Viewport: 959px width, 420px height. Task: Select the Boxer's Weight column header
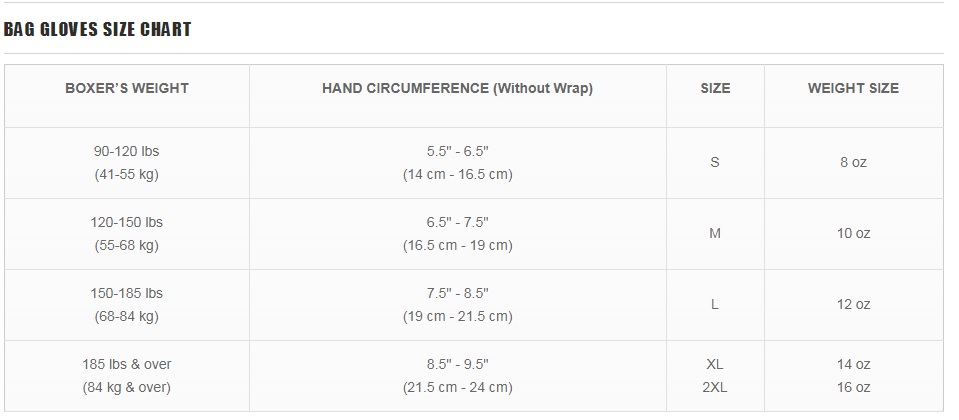127,88
